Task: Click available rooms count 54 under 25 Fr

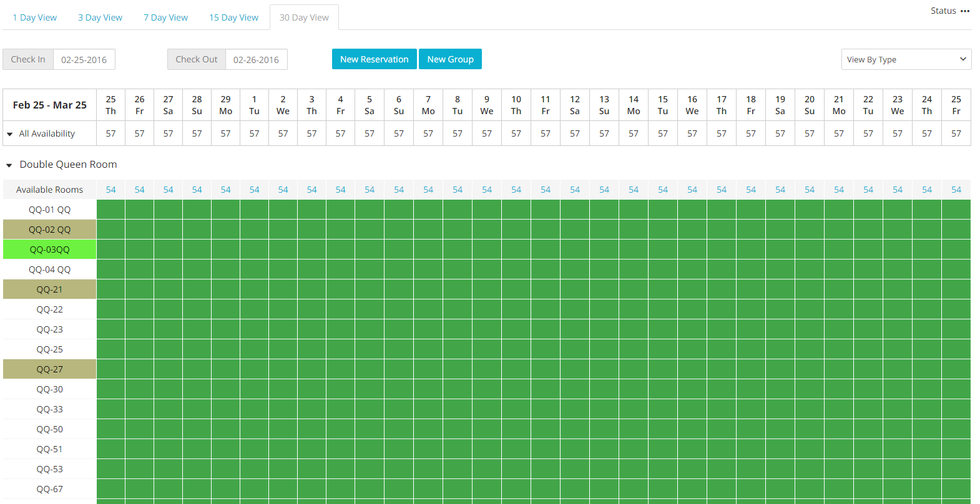Action: (x=956, y=190)
